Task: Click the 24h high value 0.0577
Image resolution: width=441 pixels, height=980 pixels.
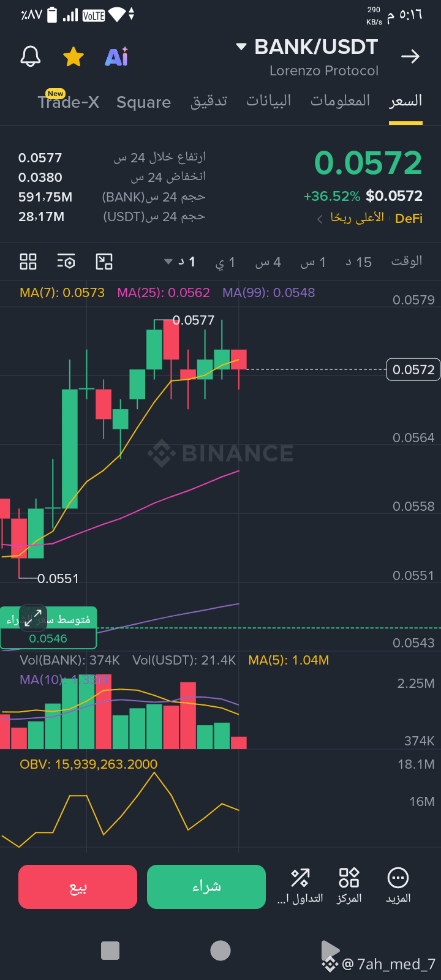Action: click(40, 158)
